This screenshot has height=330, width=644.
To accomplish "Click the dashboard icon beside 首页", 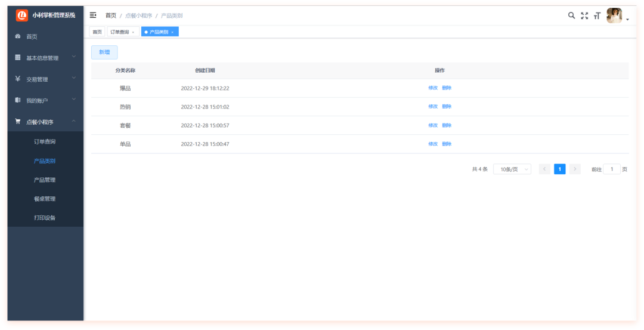I will (x=18, y=36).
